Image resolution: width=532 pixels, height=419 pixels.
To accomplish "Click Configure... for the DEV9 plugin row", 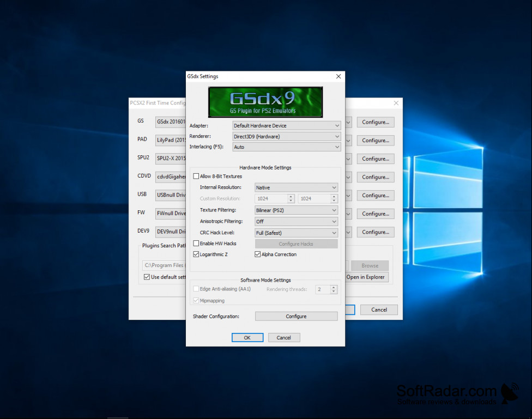I will (x=376, y=232).
